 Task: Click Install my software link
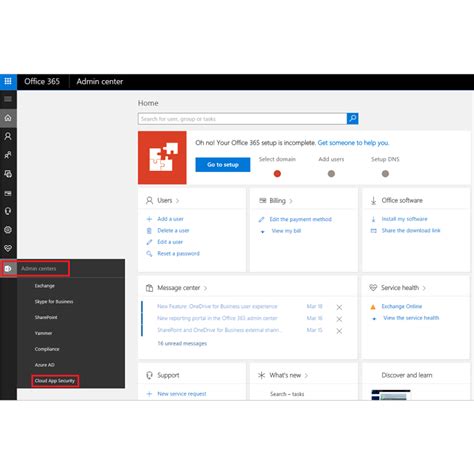(x=404, y=219)
